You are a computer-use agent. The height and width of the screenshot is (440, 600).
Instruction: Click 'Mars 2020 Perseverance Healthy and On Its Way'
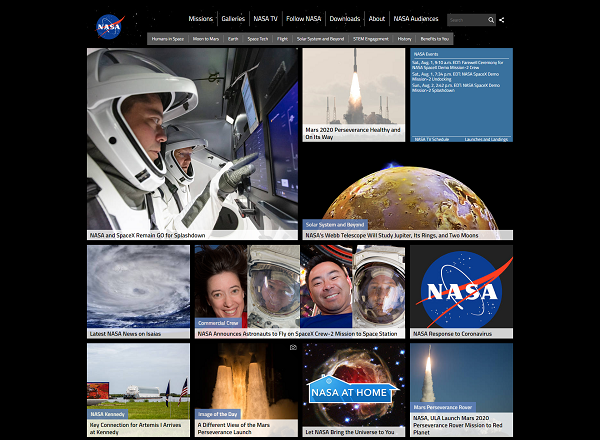[353, 133]
